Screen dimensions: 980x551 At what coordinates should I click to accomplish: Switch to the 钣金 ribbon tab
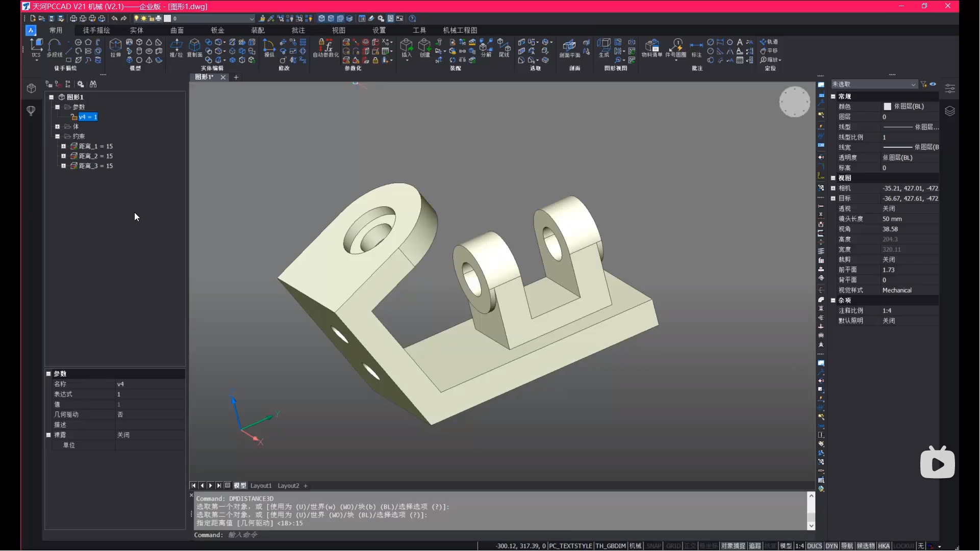[x=217, y=30]
